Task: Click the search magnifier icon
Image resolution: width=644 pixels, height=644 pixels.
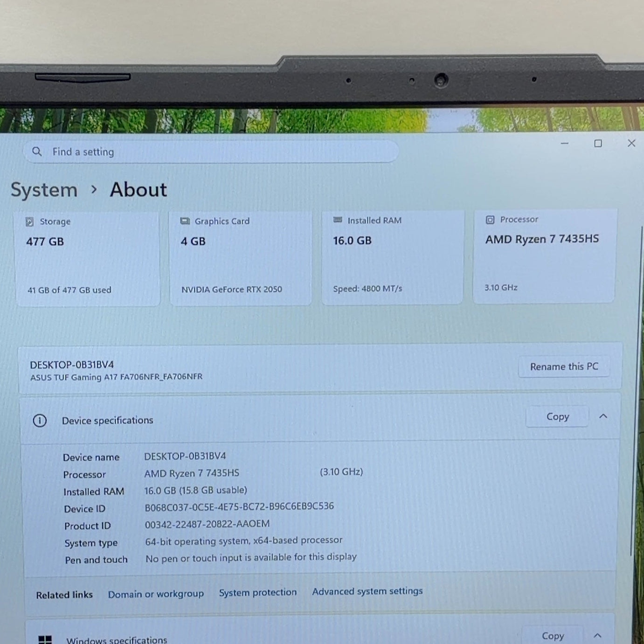Action: tap(37, 152)
